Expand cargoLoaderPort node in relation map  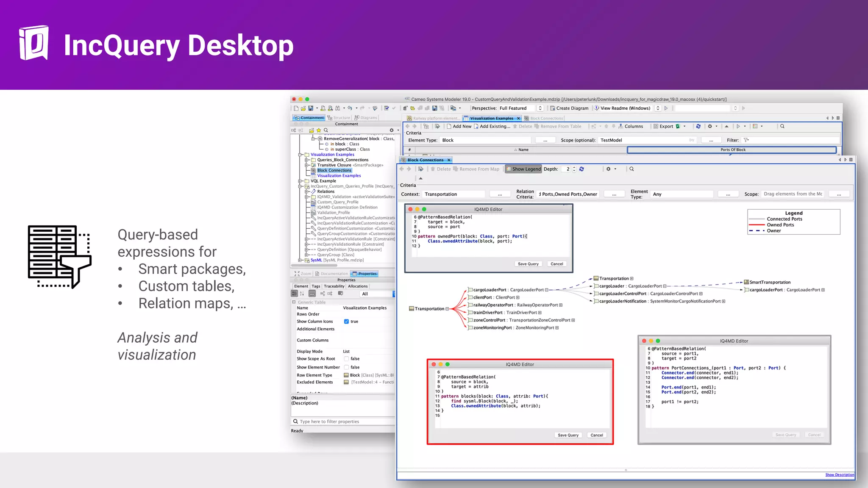point(823,290)
